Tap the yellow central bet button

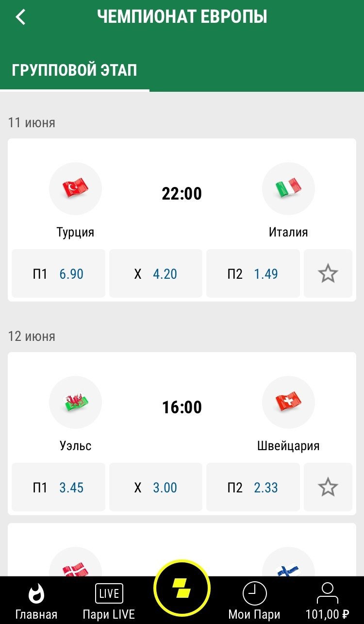[x=182, y=590]
